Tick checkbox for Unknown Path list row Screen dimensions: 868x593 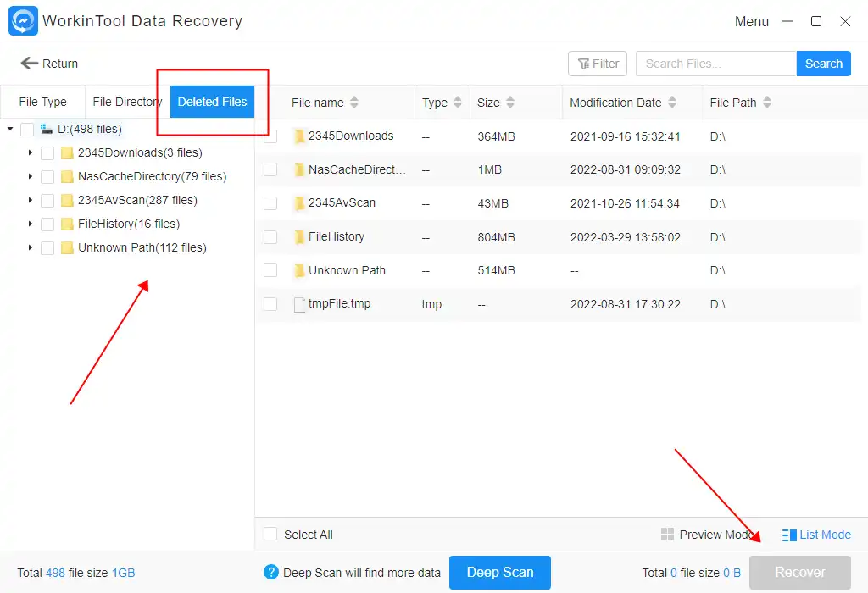coord(270,270)
